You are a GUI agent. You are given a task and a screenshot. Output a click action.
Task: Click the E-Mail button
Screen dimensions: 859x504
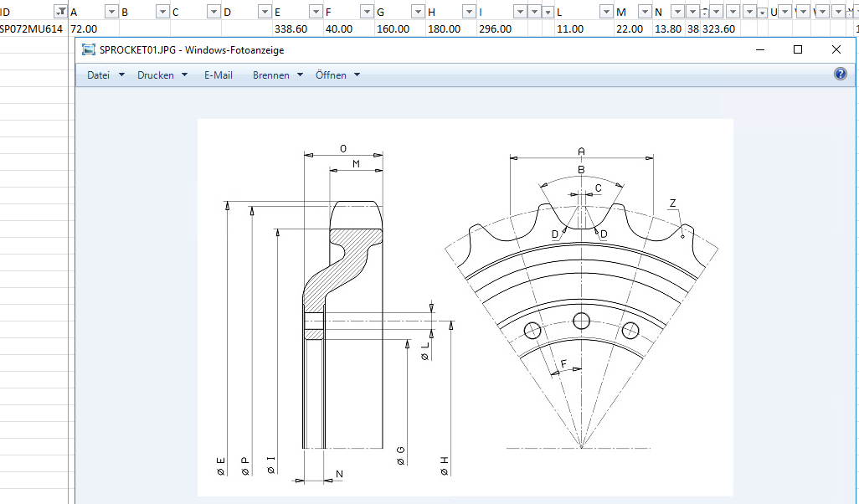(x=219, y=75)
